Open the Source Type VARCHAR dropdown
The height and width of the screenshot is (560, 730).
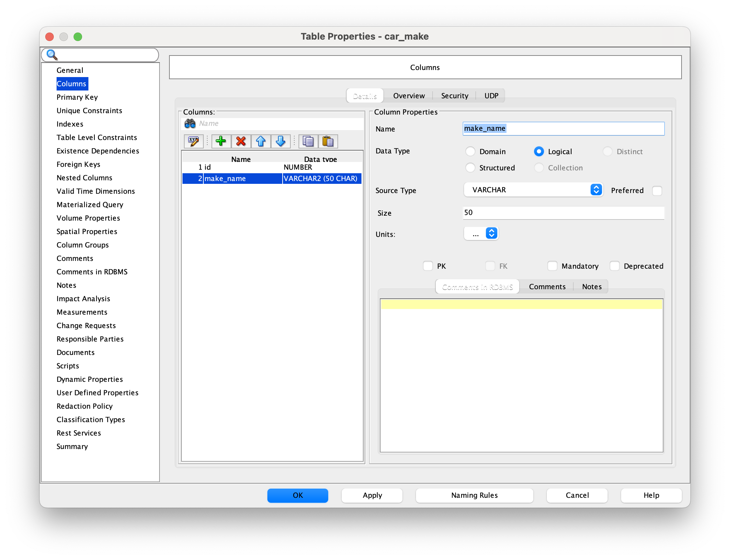coord(533,190)
